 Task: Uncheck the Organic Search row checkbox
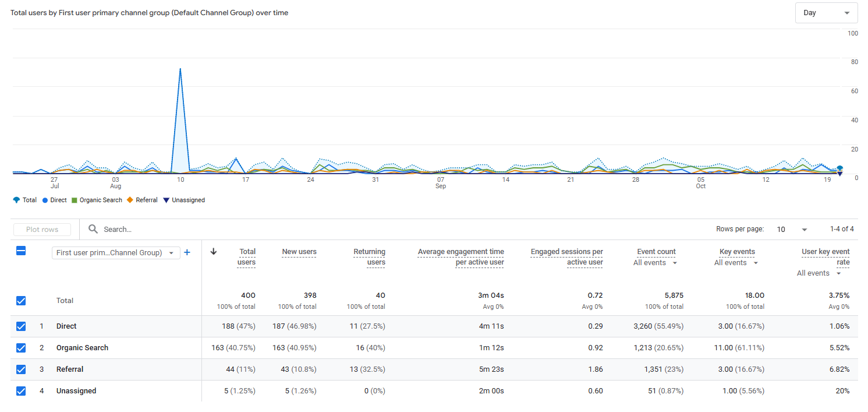coord(21,348)
